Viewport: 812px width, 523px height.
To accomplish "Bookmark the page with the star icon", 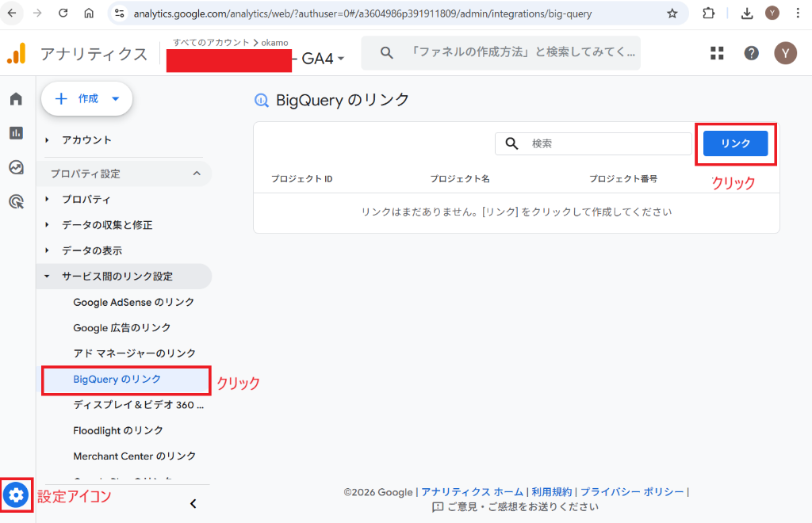I will pos(672,13).
